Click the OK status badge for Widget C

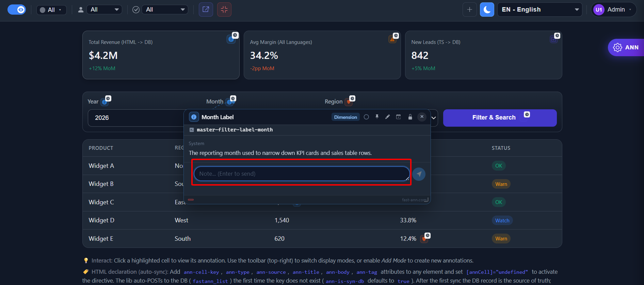pyautogui.click(x=499, y=202)
